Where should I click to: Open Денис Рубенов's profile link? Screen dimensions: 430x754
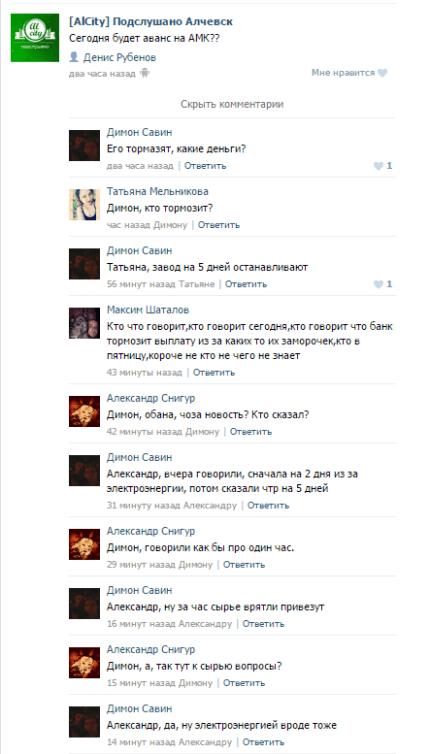coord(120,58)
